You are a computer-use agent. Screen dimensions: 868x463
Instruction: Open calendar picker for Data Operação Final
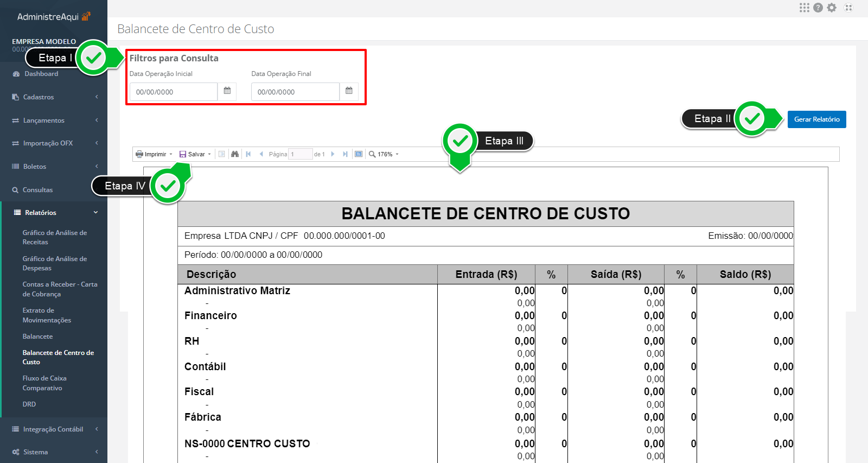pos(349,91)
